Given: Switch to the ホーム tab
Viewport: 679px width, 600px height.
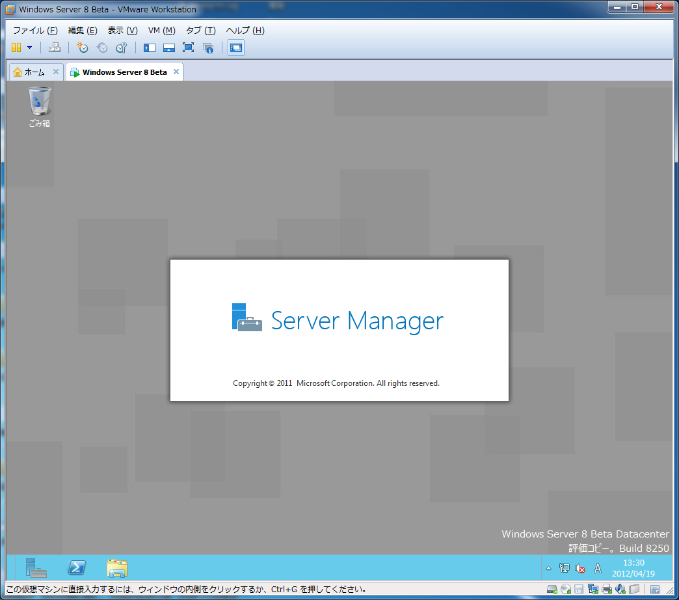Looking at the screenshot, I should click(30, 72).
